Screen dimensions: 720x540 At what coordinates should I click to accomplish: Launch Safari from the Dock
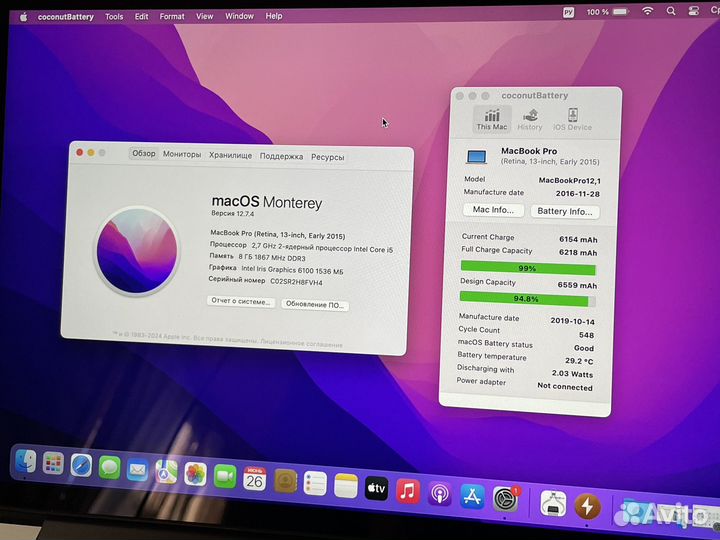click(81, 466)
